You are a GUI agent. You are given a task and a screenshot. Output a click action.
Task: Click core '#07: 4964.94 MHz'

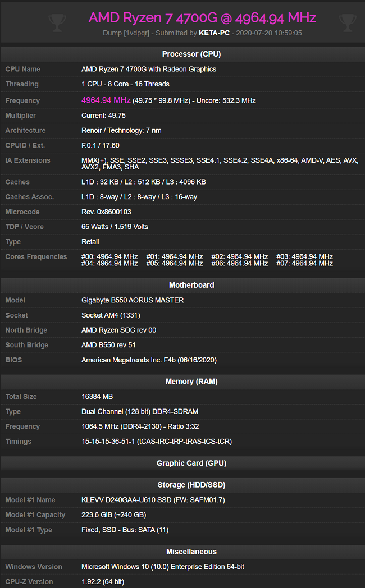pyautogui.click(x=304, y=263)
